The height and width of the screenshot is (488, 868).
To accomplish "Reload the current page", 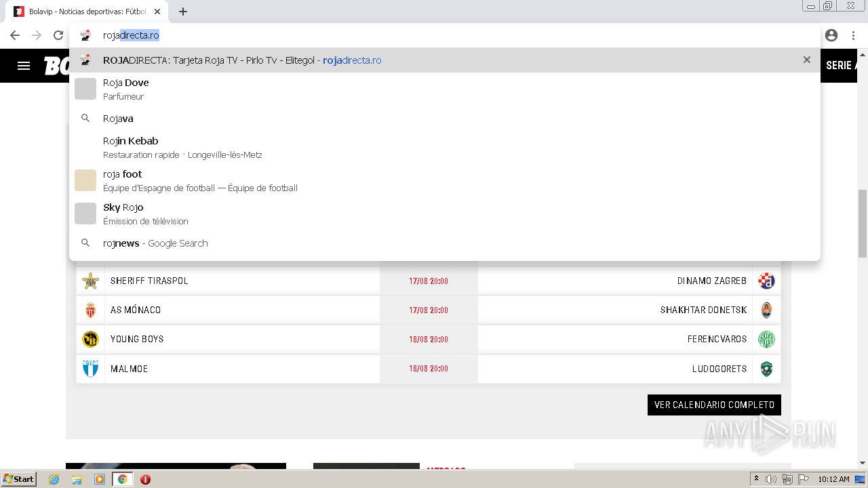I will 58,35.
